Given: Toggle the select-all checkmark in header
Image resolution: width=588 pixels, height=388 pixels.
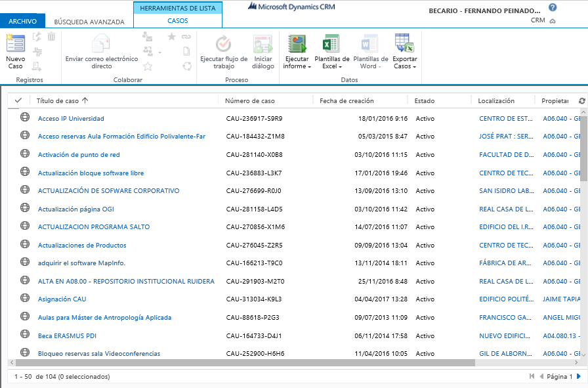Looking at the screenshot, I should point(18,100).
